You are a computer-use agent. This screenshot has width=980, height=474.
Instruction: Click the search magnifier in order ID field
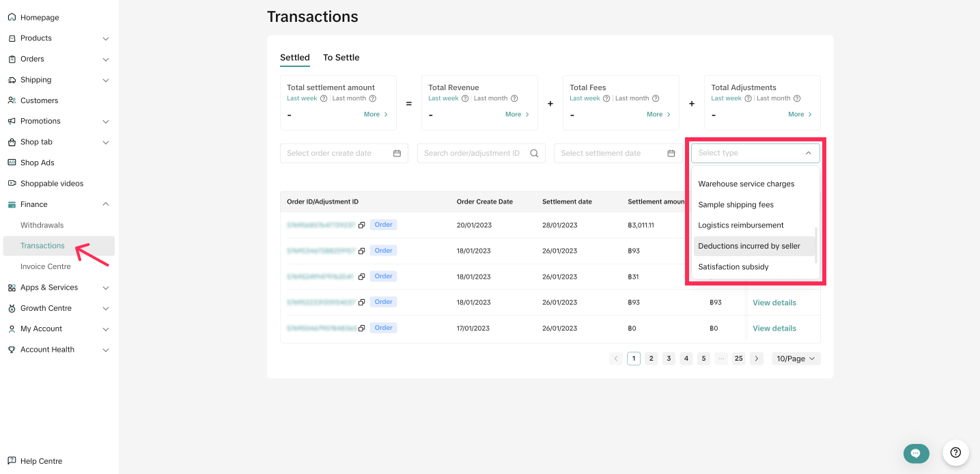click(x=534, y=153)
